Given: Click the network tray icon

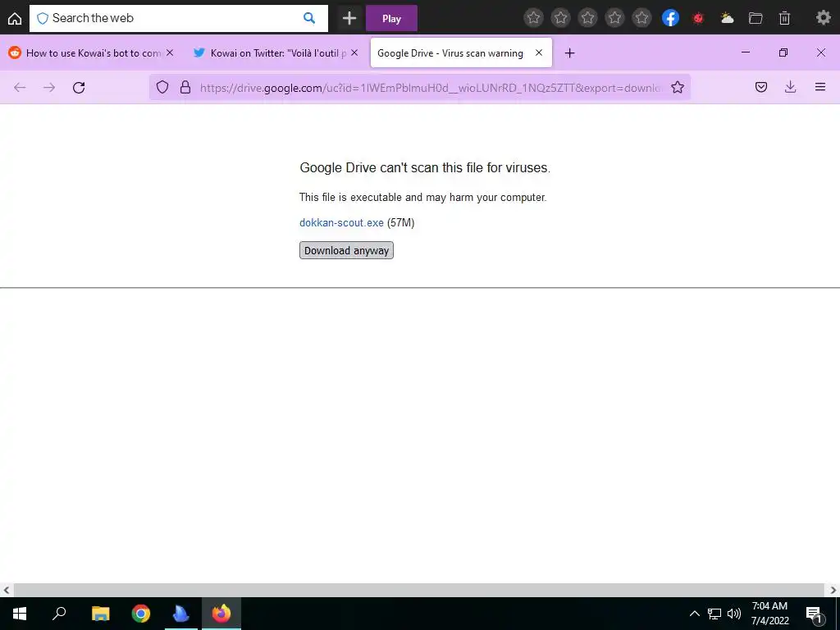Looking at the screenshot, I should pos(714,614).
